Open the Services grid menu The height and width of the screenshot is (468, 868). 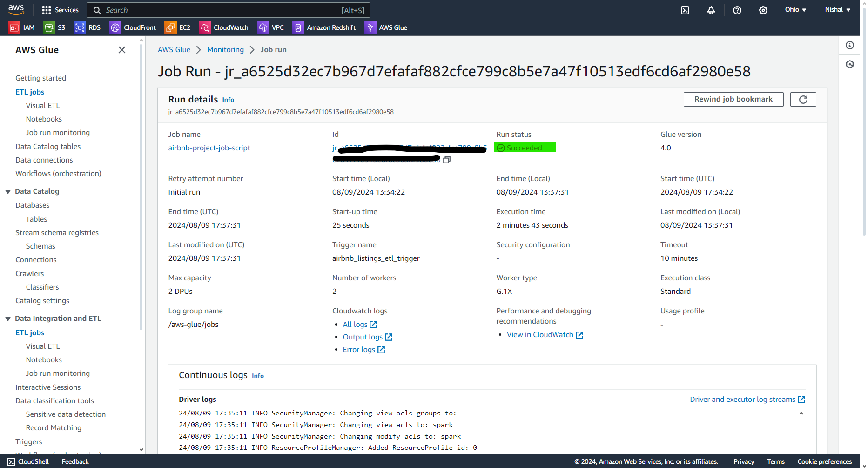point(60,10)
